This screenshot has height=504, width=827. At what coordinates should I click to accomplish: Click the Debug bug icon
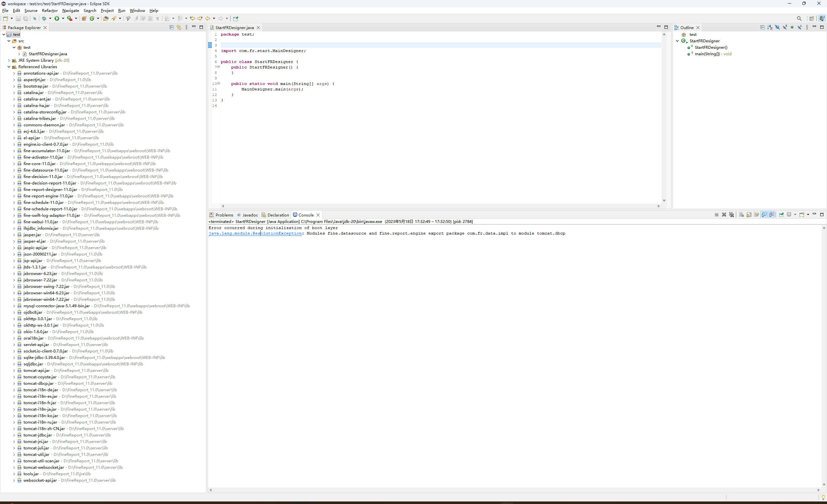[44, 18]
